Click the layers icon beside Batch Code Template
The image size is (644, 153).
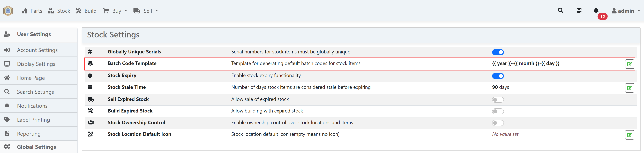click(90, 63)
